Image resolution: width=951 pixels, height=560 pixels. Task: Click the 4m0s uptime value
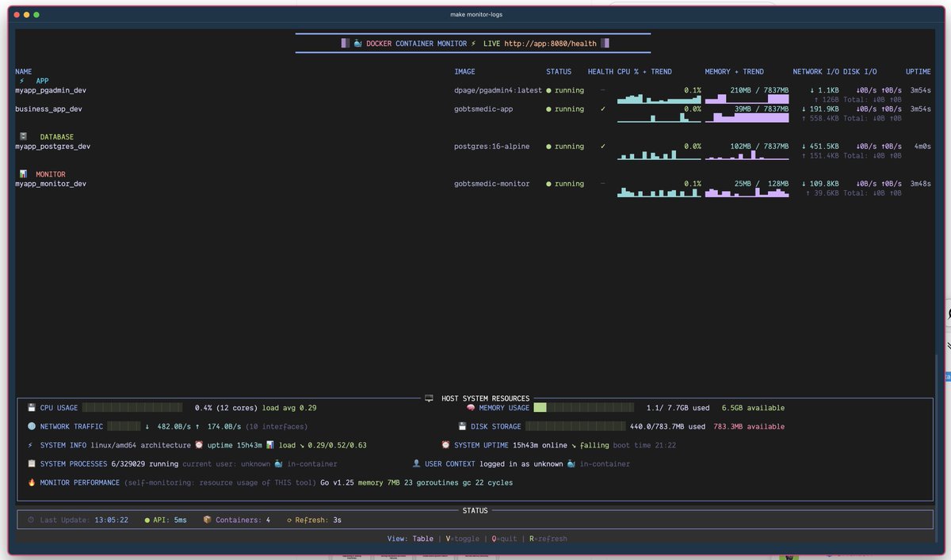pyautogui.click(x=922, y=147)
